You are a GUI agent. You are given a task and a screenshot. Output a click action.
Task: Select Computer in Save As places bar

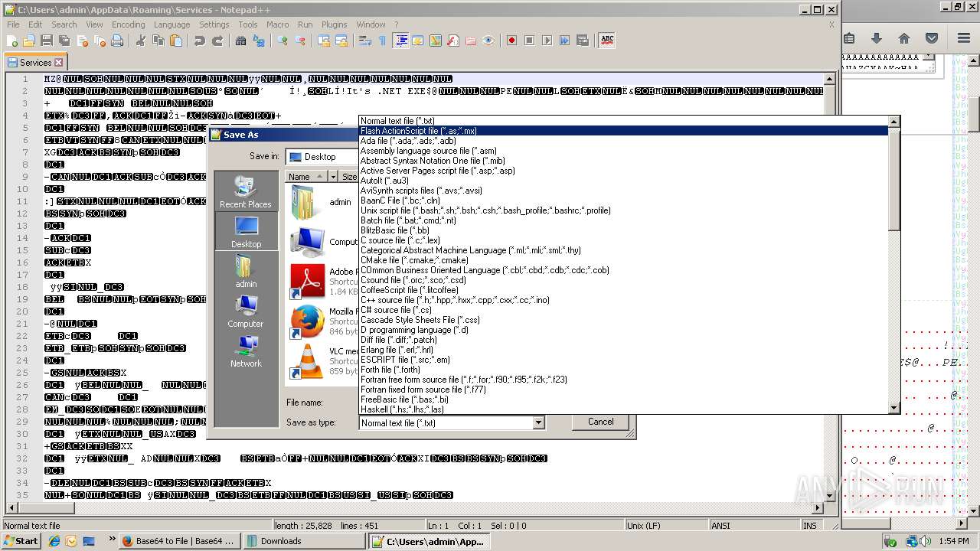(x=246, y=311)
